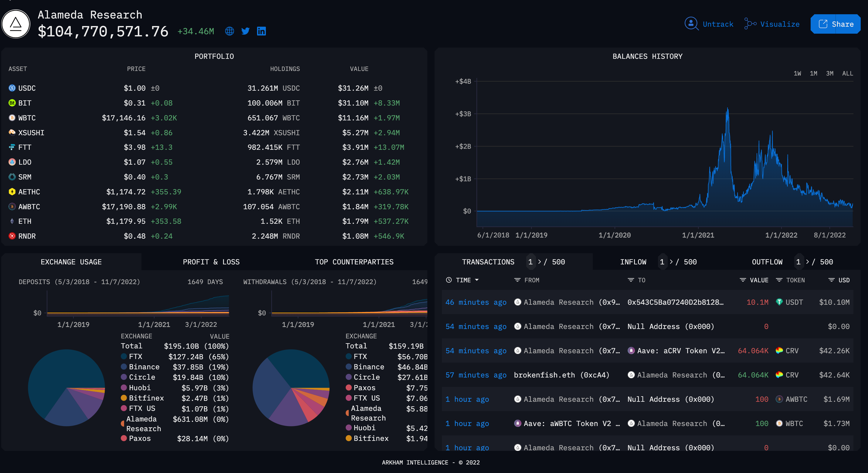Open the VALUE column filter

click(x=743, y=280)
